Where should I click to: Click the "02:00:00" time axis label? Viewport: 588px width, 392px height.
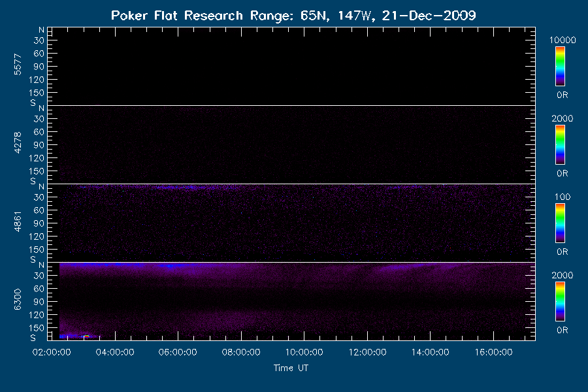(52, 352)
